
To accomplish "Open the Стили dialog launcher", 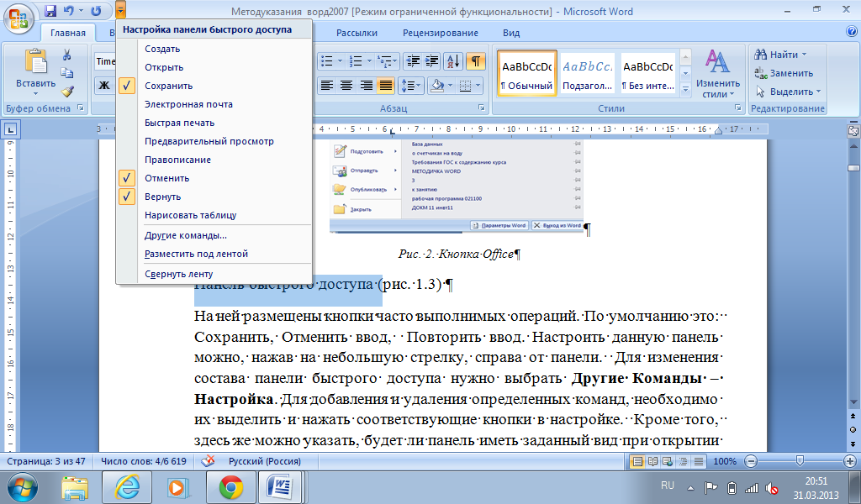I will pyautogui.click(x=738, y=108).
